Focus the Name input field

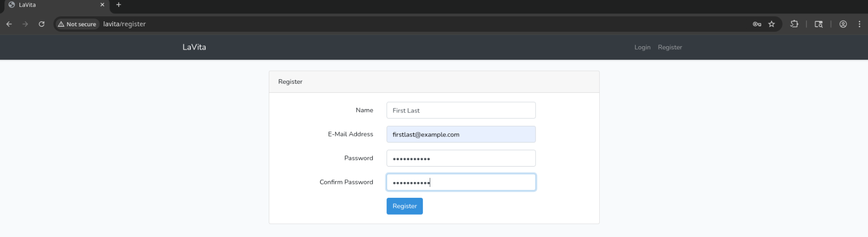point(461,110)
